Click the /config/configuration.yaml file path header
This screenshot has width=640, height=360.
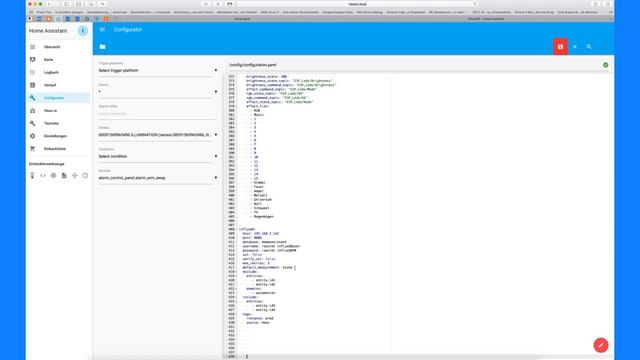253,65
